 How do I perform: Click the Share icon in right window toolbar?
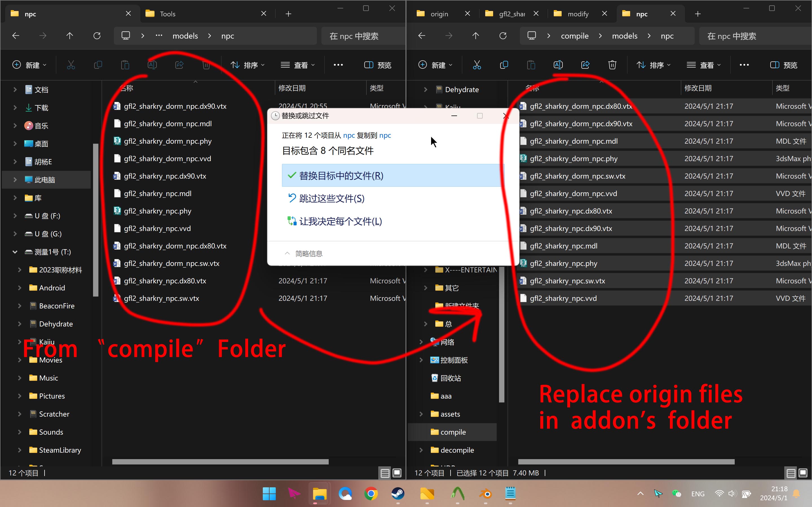click(585, 65)
